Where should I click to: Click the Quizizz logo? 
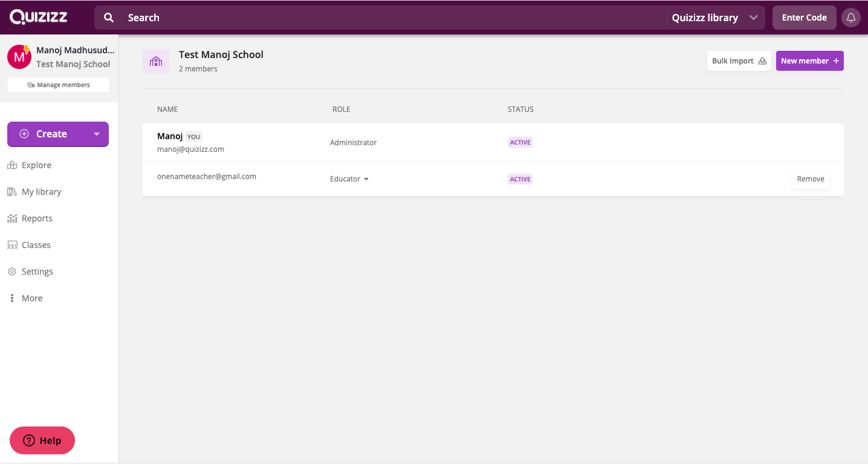pyautogui.click(x=38, y=17)
